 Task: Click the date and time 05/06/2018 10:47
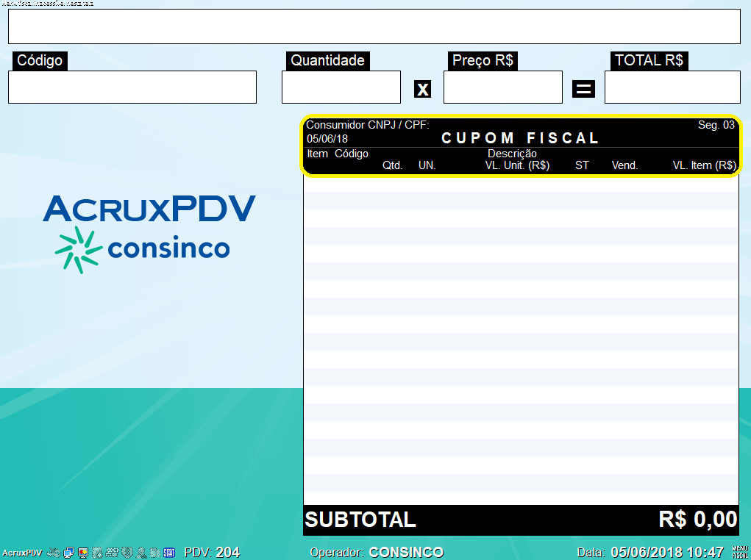(x=667, y=553)
